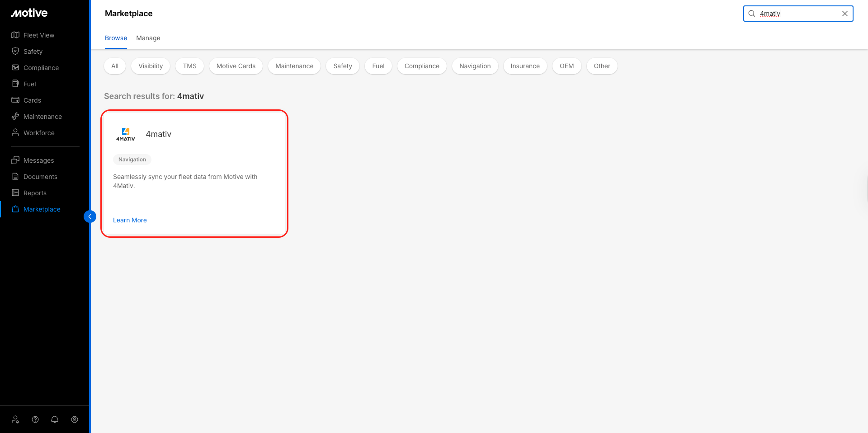Open Fleet View from the sidebar
Viewport: 868px width, 433px height.
click(39, 35)
